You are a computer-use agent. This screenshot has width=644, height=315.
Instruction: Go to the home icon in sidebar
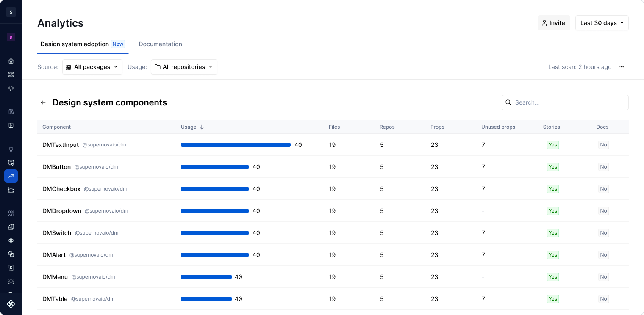click(11, 61)
